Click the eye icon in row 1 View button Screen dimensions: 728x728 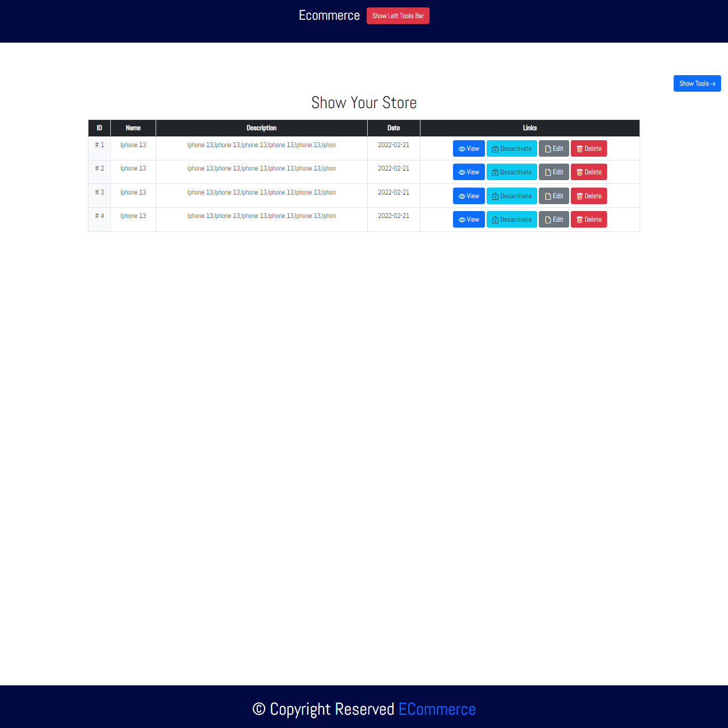tap(462, 149)
